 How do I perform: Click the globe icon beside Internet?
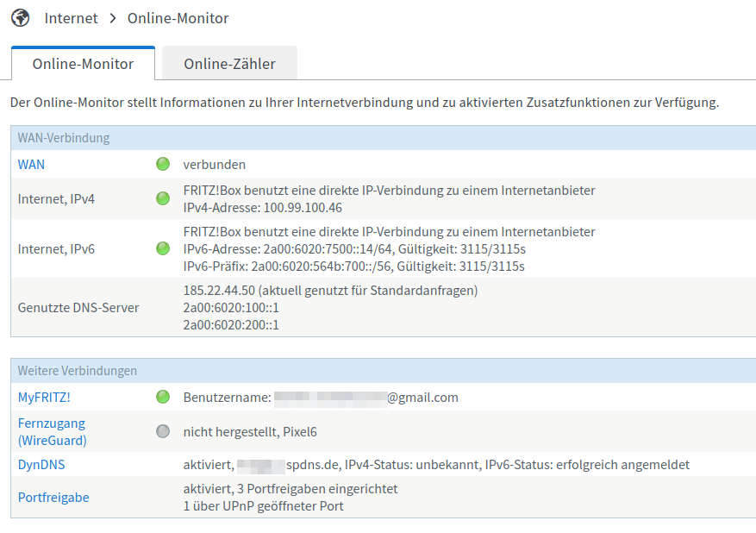pos(19,18)
